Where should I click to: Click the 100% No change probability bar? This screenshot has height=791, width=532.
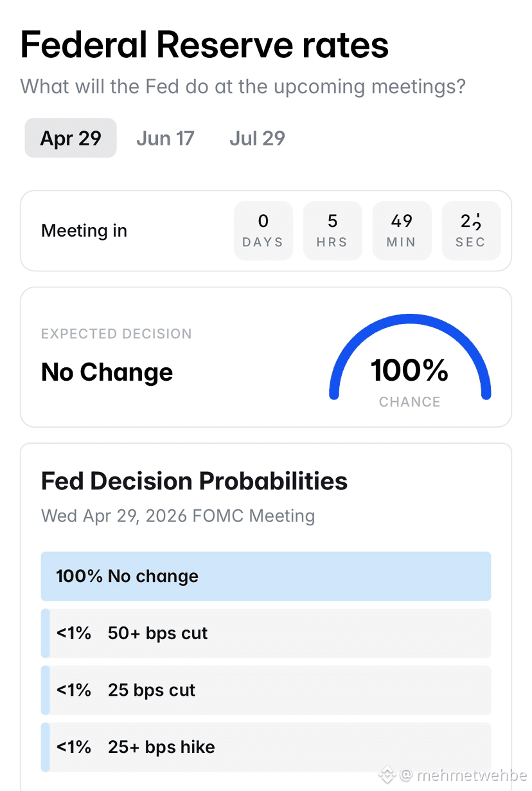point(266,576)
